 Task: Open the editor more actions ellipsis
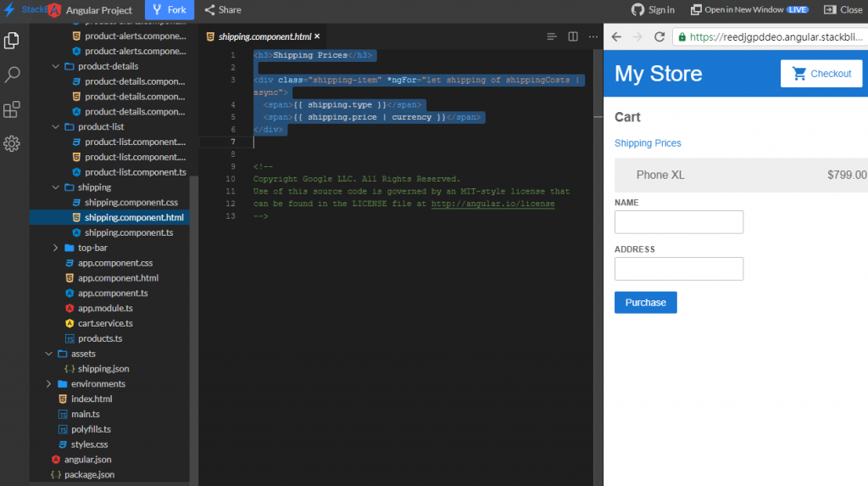pyautogui.click(x=593, y=36)
